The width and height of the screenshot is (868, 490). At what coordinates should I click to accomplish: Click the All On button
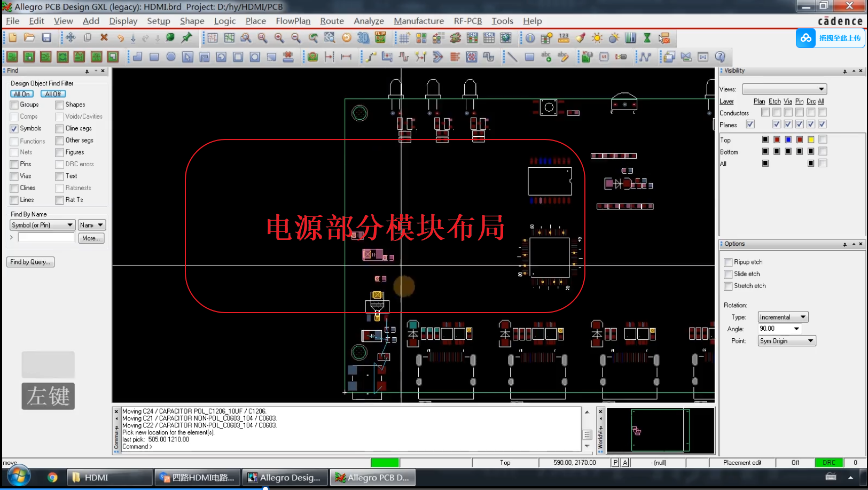pos(22,94)
